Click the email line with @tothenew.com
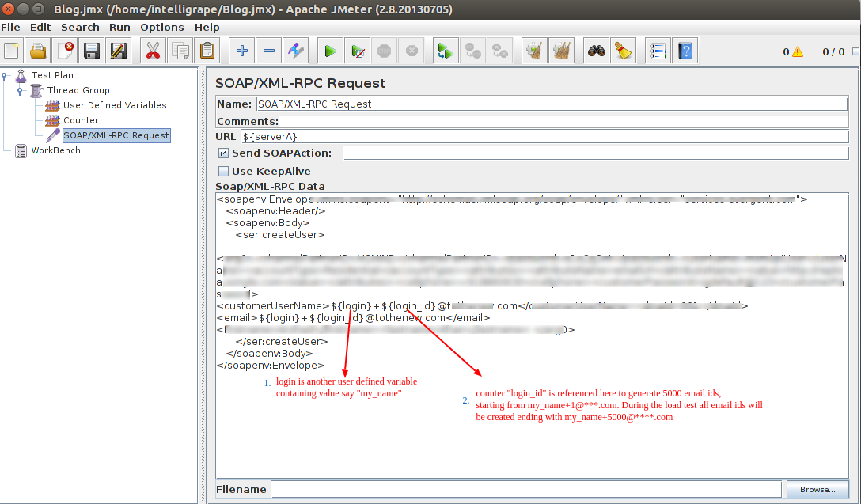This screenshot has width=861, height=504. 354,318
